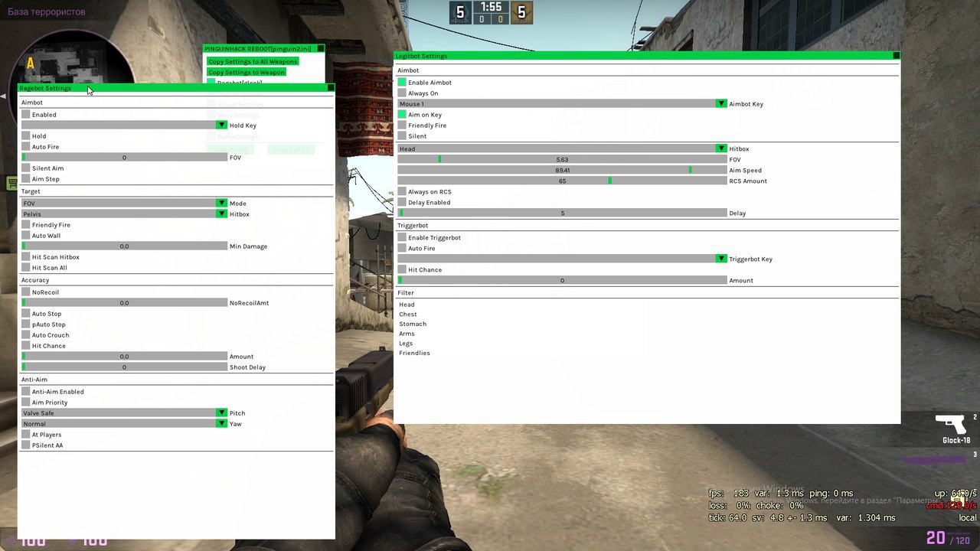Click the dark square on Ragebot Settings titlebar
The width and height of the screenshot is (980, 551).
pyautogui.click(x=331, y=88)
